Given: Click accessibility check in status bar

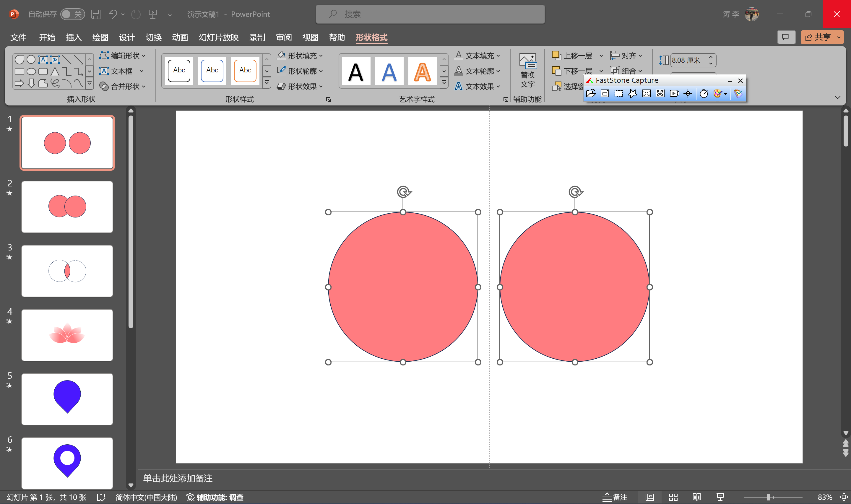Looking at the screenshot, I should coord(215,497).
